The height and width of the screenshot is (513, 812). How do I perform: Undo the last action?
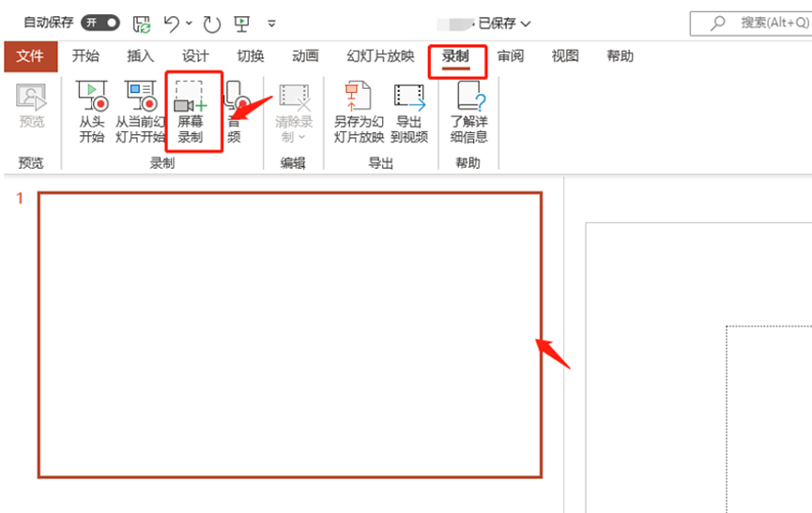172,23
